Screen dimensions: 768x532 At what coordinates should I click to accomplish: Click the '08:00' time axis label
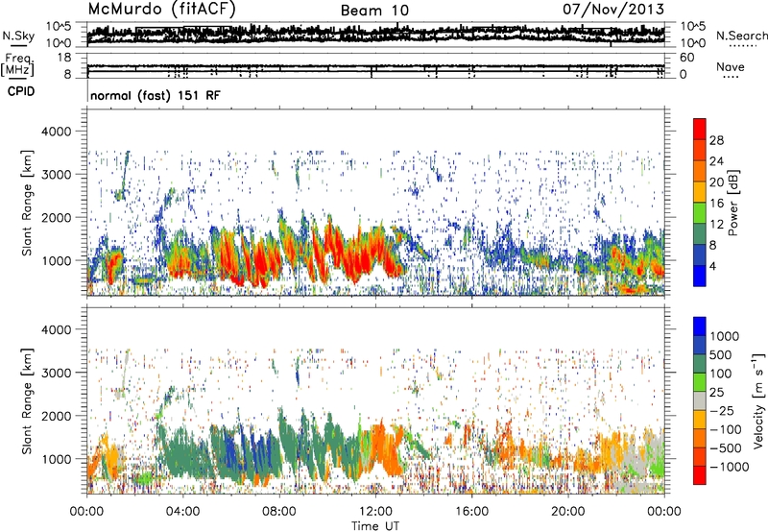[x=279, y=511]
